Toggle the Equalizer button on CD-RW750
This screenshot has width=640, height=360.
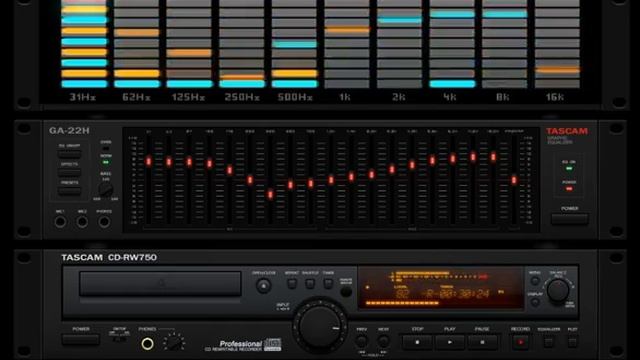549,341
